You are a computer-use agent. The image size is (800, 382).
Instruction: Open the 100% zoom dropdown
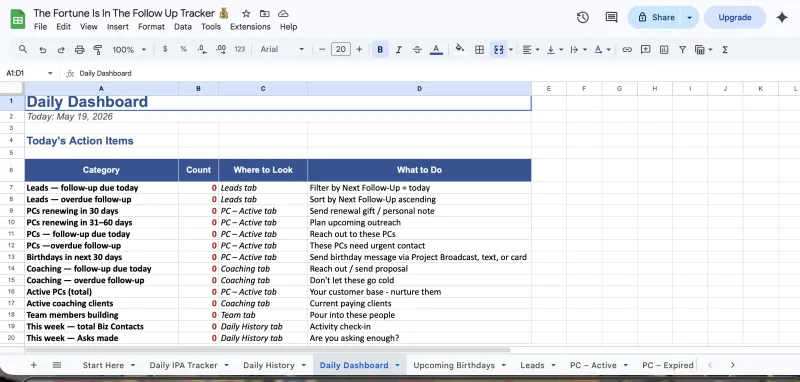(x=129, y=49)
